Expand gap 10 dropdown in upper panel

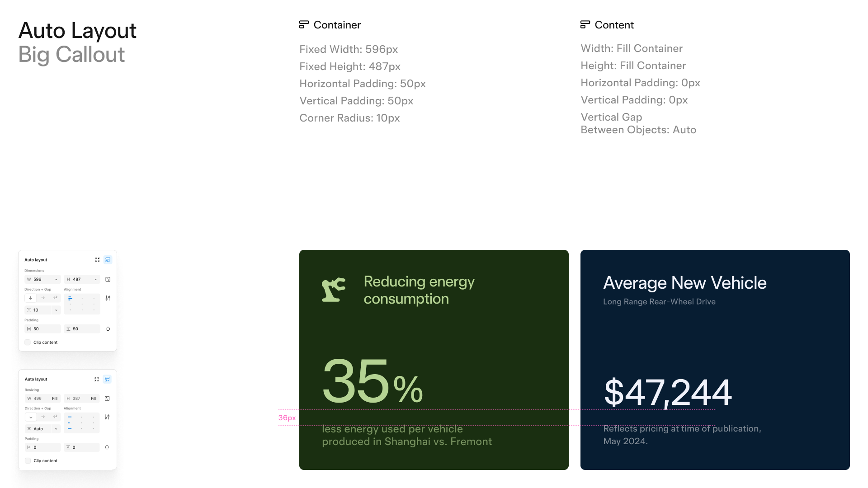coord(56,310)
